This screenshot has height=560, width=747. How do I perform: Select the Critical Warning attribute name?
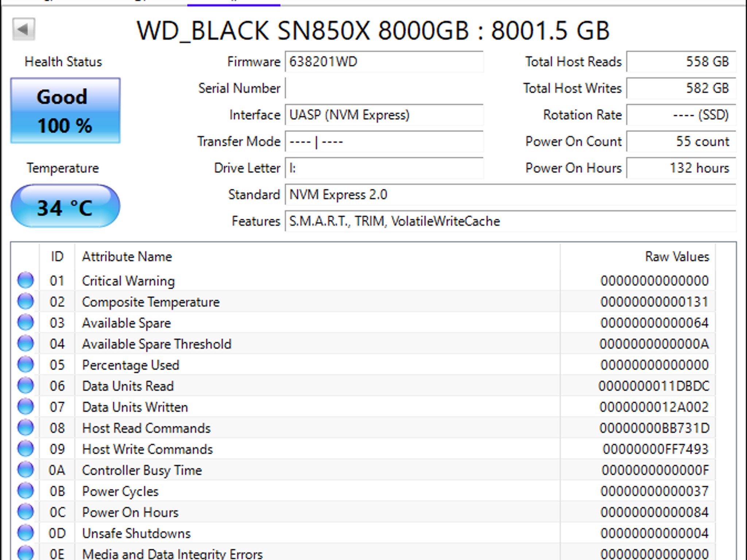[128, 281]
